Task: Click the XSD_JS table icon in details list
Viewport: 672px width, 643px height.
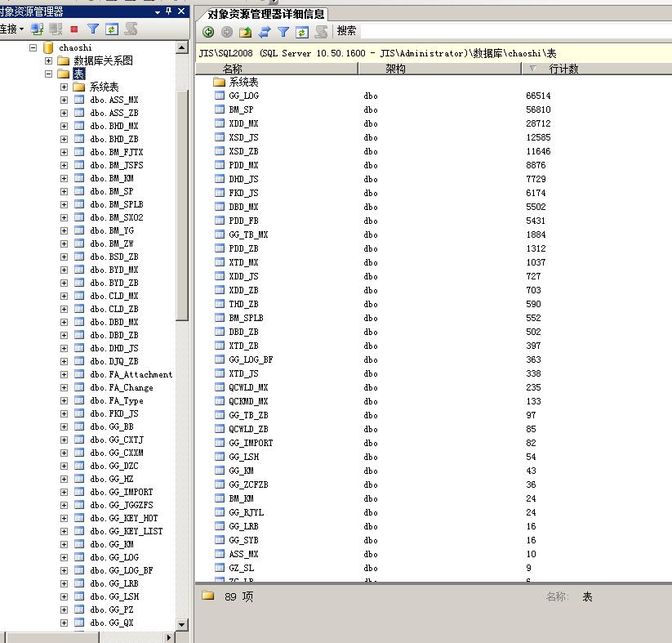Action: click(x=220, y=136)
